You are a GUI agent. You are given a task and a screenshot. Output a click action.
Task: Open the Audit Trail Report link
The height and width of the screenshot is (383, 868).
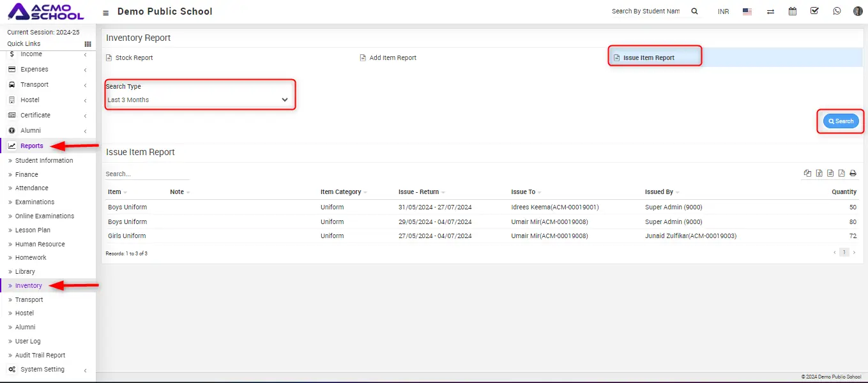coord(40,356)
